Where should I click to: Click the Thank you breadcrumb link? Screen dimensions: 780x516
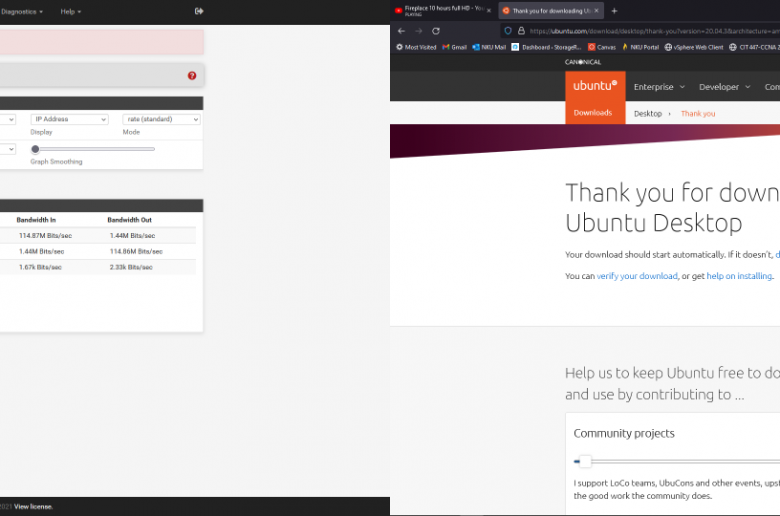698,114
